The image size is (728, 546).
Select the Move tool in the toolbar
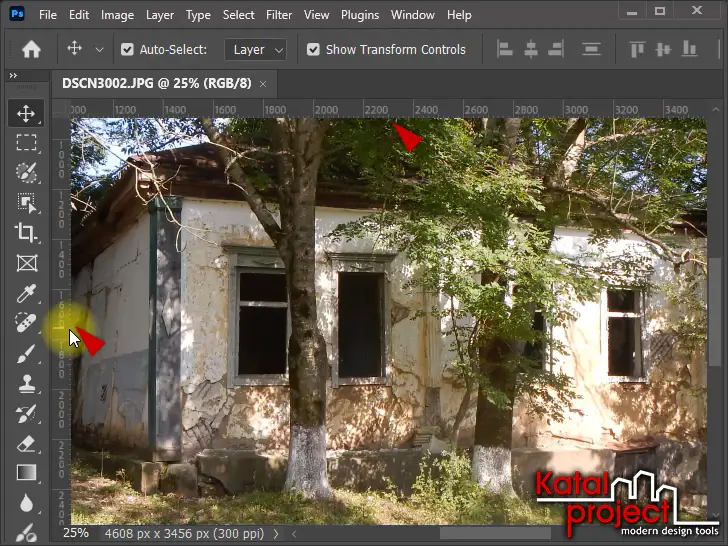26,113
